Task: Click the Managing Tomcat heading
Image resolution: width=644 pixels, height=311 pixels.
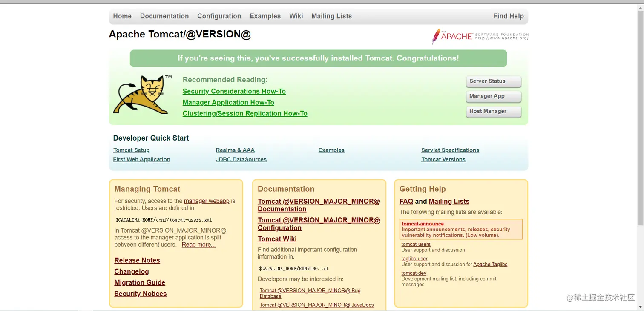Action: click(x=147, y=189)
